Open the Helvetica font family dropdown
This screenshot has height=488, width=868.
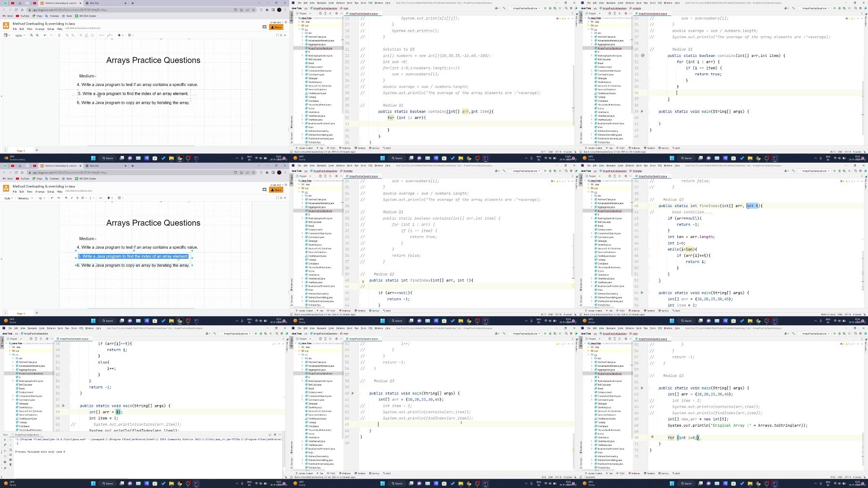point(25,198)
